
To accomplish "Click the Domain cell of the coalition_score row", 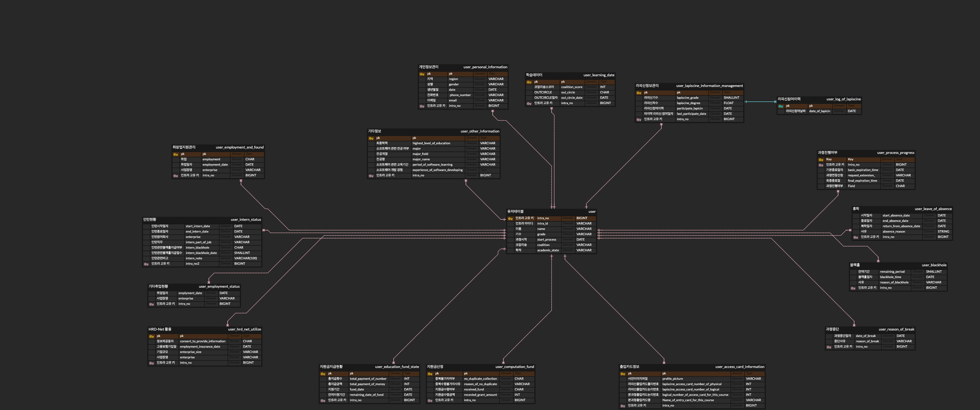I will click(x=591, y=87).
